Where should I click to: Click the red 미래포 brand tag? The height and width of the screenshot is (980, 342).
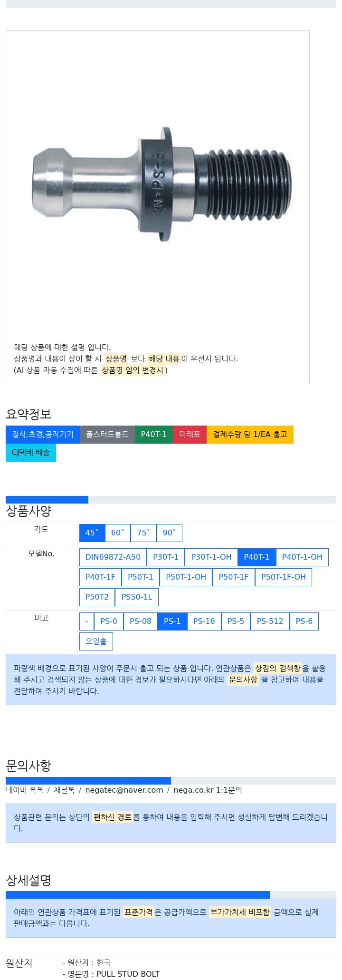tap(190, 434)
